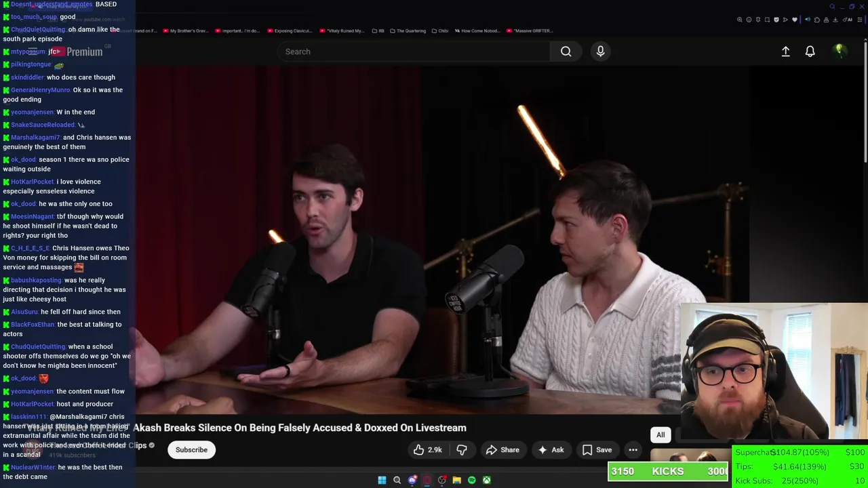Click username too_much_soup in chat
868x488 pixels.
point(34,17)
